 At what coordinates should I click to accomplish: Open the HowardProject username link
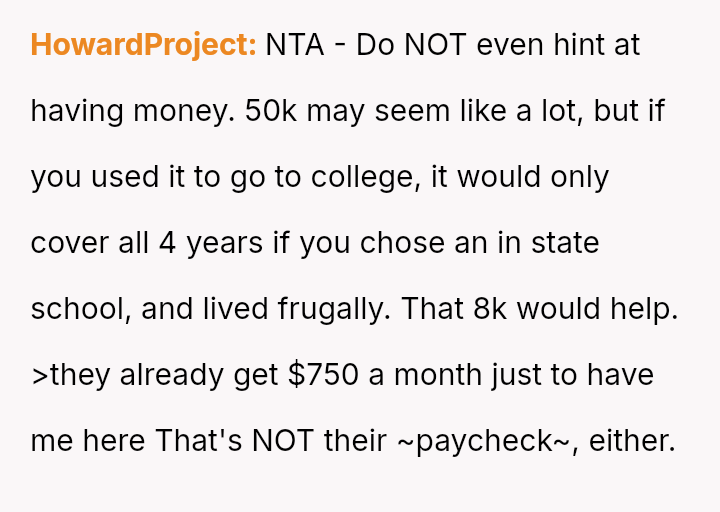click(144, 45)
